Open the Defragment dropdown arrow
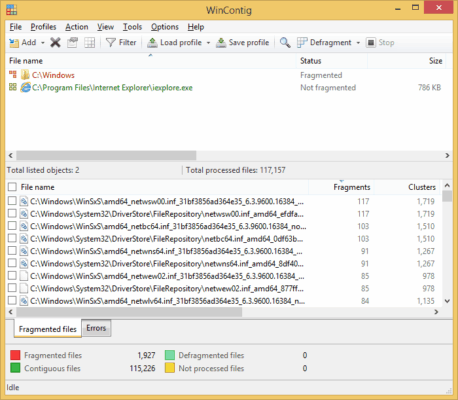This screenshot has width=458, height=400. click(358, 43)
